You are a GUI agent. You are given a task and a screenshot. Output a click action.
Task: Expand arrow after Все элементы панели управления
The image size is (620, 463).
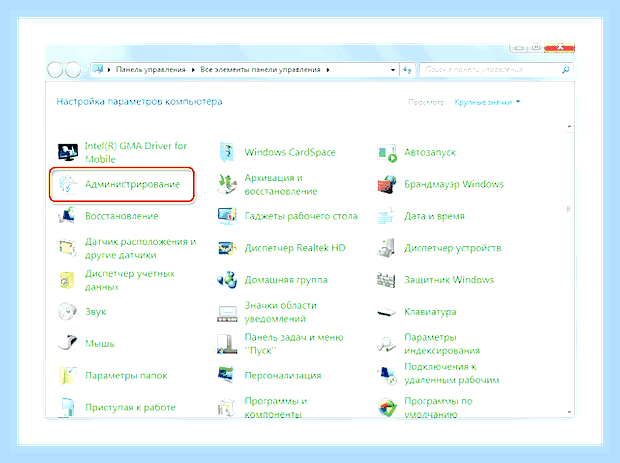[x=328, y=70]
